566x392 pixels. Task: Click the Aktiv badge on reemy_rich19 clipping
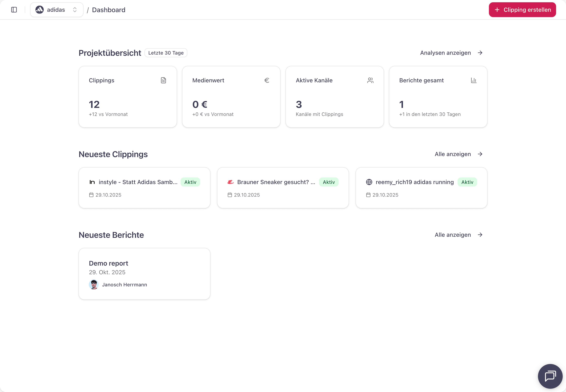[467, 182]
